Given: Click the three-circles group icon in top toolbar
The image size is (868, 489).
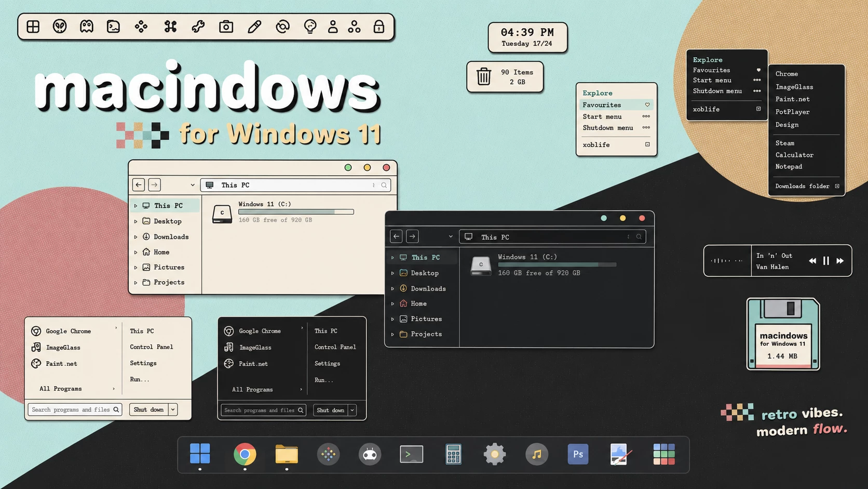Looking at the screenshot, I should (x=355, y=27).
